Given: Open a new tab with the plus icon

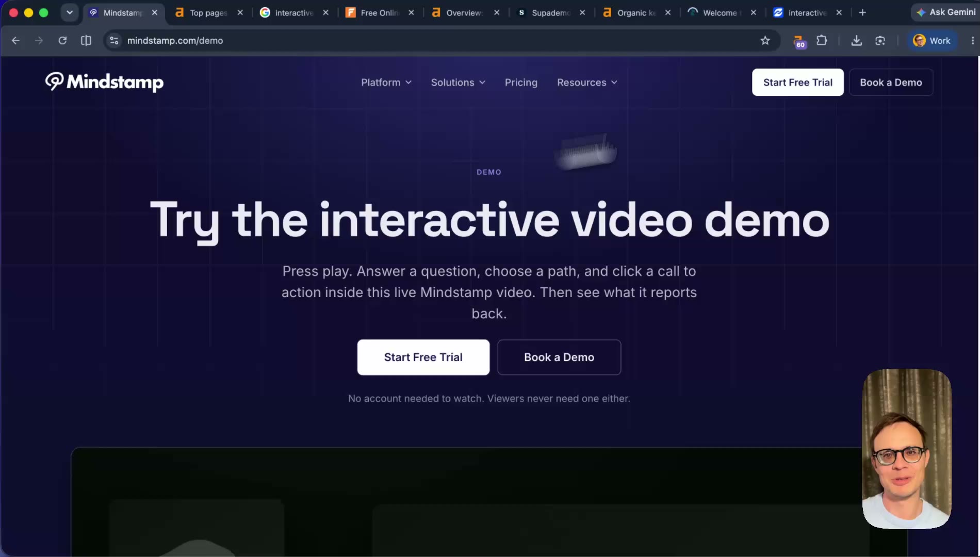Looking at the screenshot, I should click(x=862, y=12).
